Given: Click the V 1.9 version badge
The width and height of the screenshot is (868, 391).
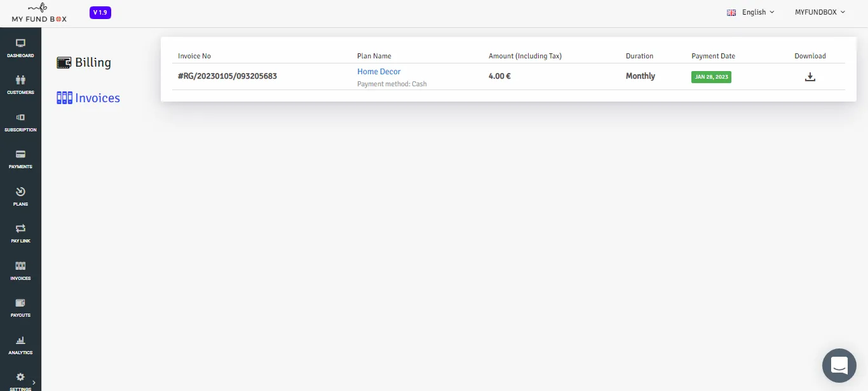Looking at the screenshot, I should (x=100, y=12).
